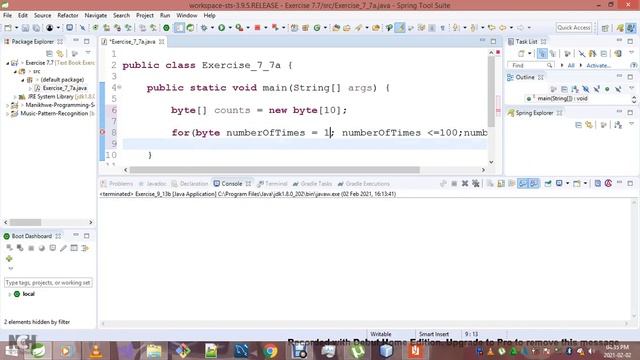This screenshot has height=360, width=640.
Task: Click the Quick Access field
Action: 573,28
